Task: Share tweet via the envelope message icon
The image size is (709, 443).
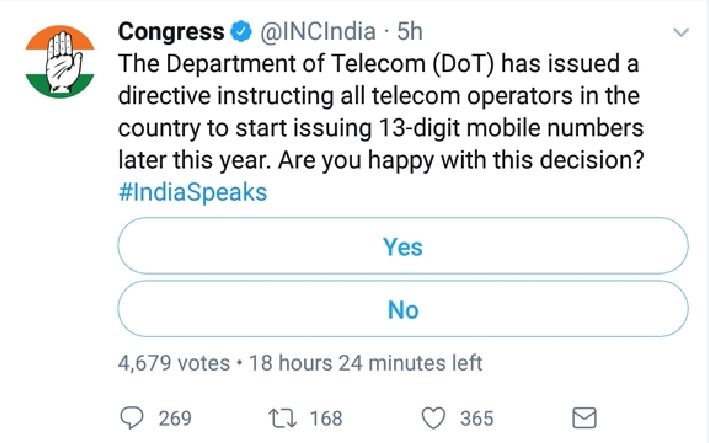Action: (584, 417)
